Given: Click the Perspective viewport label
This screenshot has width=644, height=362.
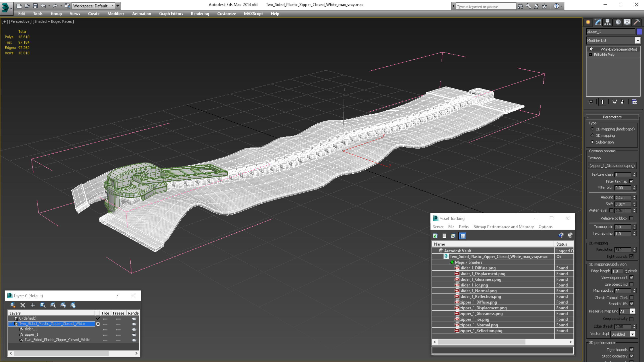Looking at the screenshot, I should pyautogui.click(x=20, y=21).
